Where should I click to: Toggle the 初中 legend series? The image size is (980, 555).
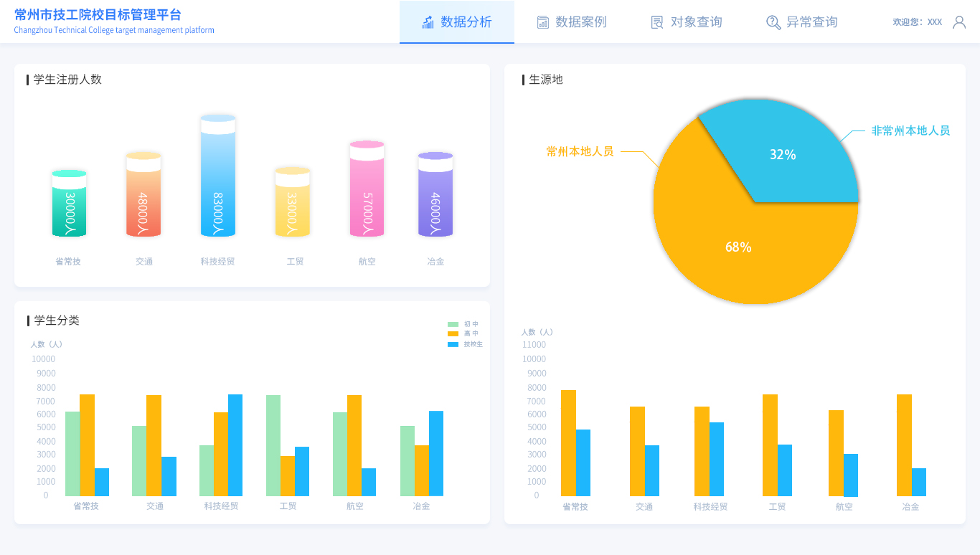pos(463,324)
